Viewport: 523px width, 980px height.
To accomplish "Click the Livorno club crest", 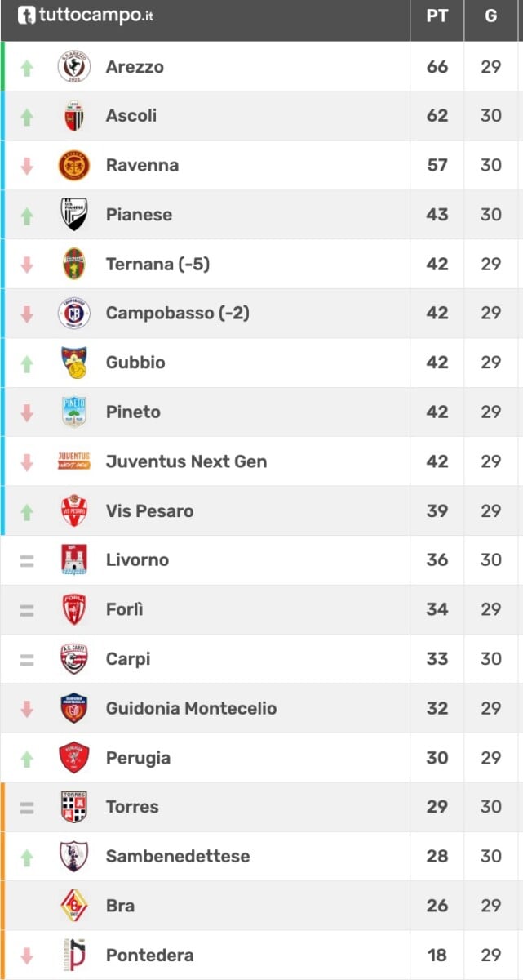I will 74,559.
